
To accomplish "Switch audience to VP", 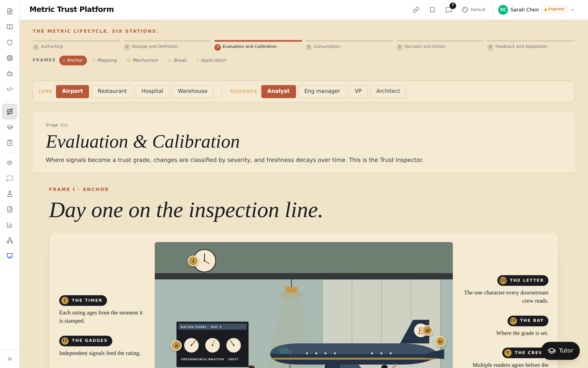I will [358, 91].
